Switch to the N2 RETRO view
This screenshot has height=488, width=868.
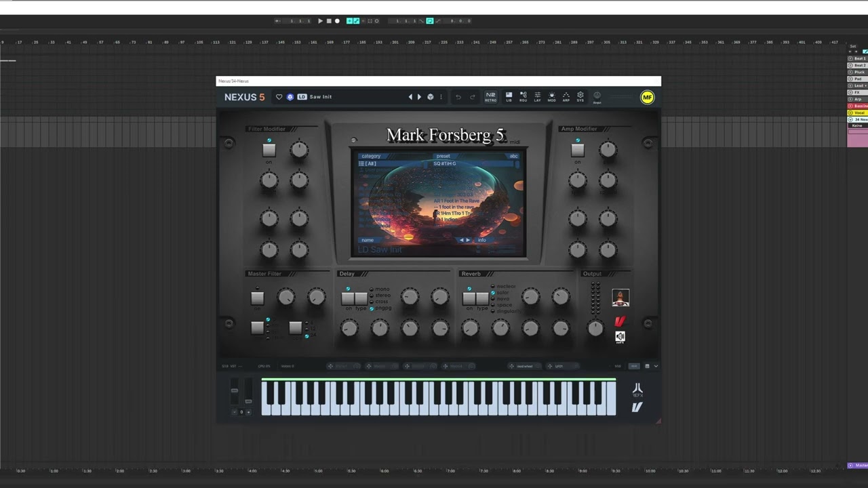point(490,97)
